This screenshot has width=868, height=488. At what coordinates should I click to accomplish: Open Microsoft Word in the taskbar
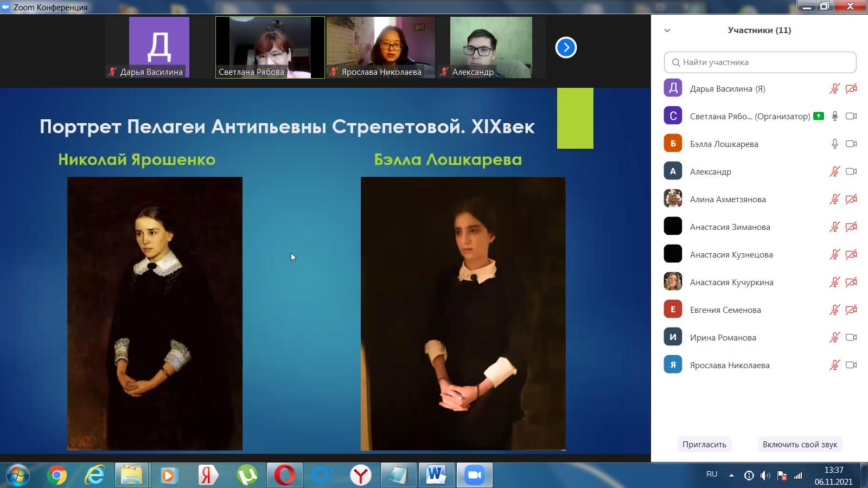pyautogui.click(x=436, y=476)
